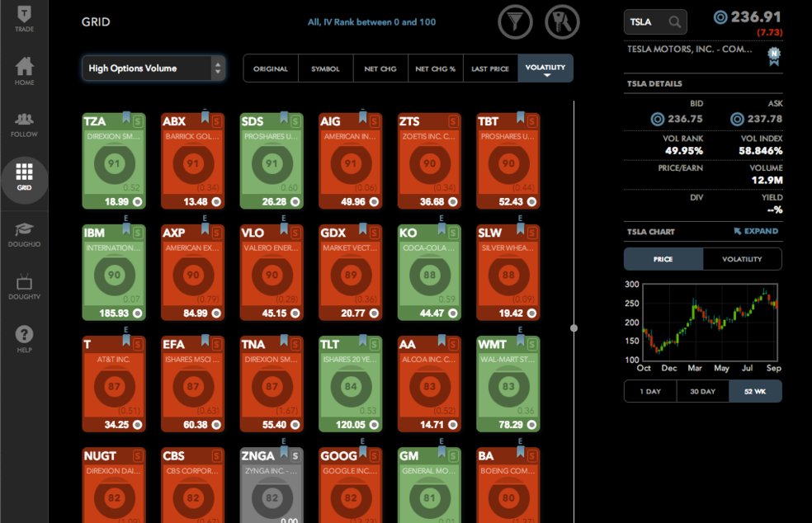Open the TNA Direxion card
This screenshot has width=812, height=523.
(x=271, y=384)
